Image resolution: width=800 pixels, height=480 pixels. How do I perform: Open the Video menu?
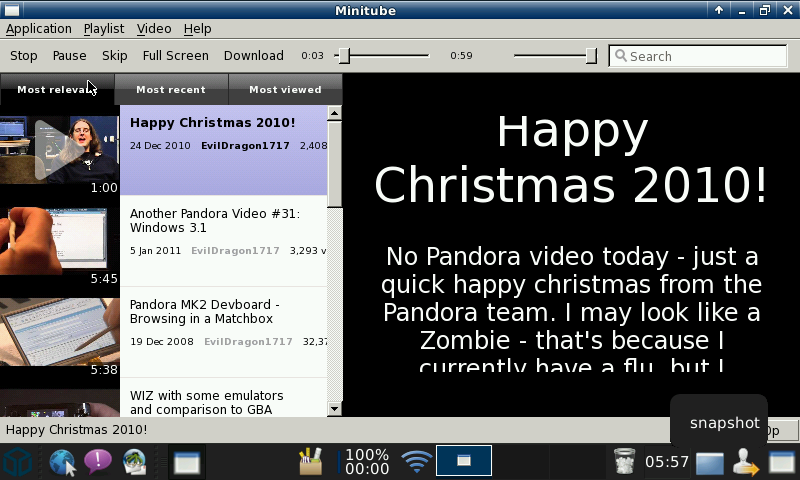click(x=154, y=29)
